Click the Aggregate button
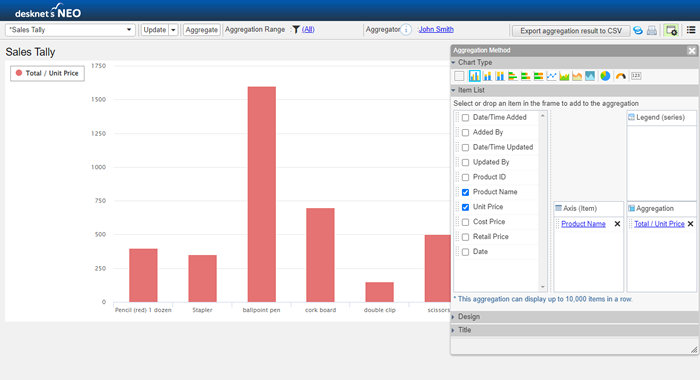 click(201, 30)
